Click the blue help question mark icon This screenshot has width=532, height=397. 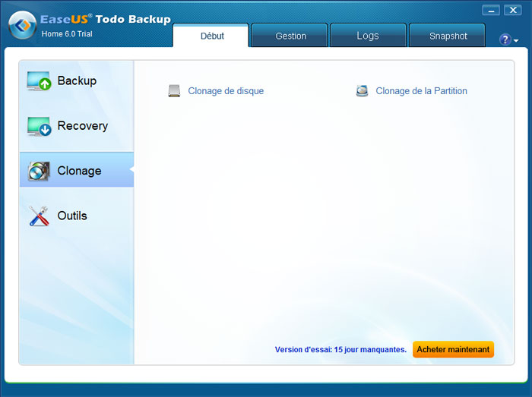(x=505, y=39)
